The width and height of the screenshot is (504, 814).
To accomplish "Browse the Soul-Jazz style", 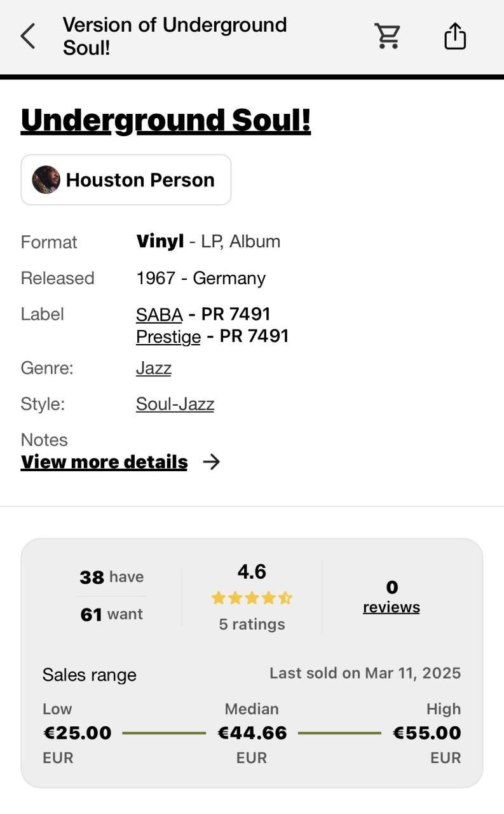I will coord(175,403).
